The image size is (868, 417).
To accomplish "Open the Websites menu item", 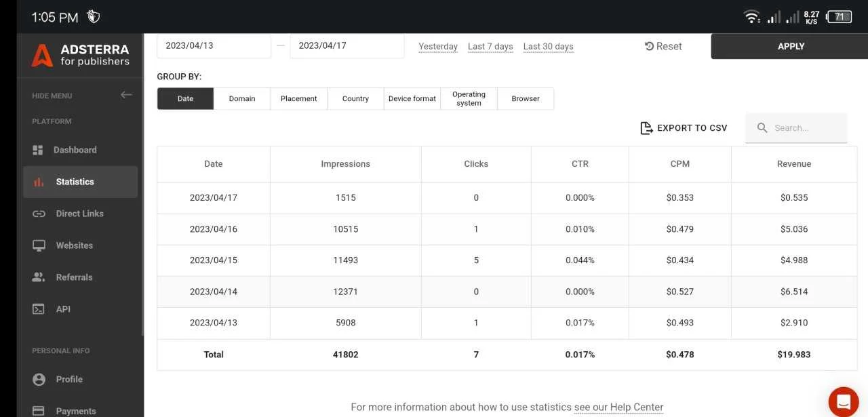I will point(80,245).
